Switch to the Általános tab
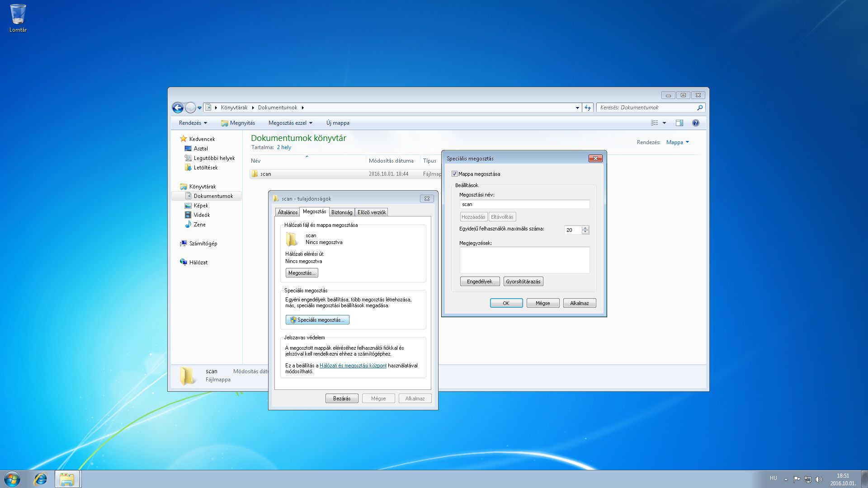This screenshot has width=868, height=488. [288, 212]
